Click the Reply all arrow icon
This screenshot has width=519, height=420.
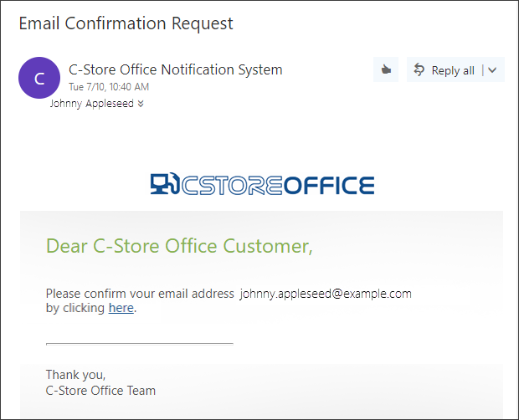coord(419,69)
